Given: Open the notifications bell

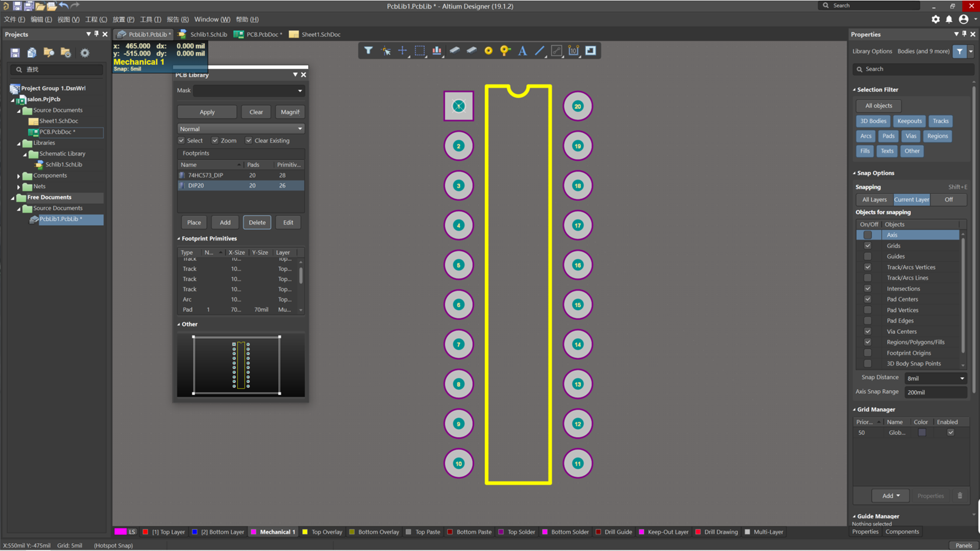Looking at the screenshot, I should pyautogui.click(x=949, y=19).
